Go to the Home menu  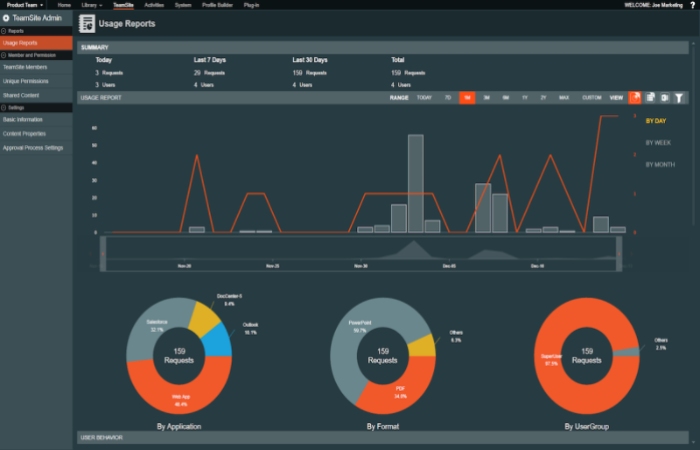(64, 5)
